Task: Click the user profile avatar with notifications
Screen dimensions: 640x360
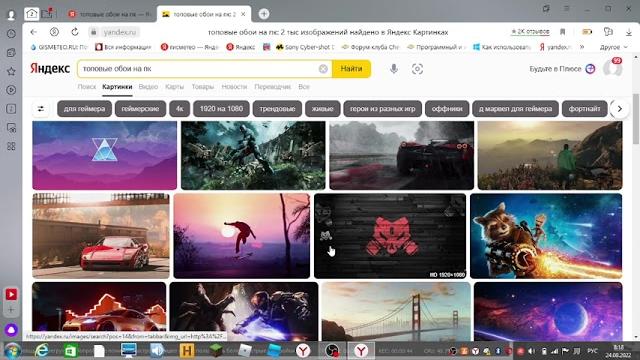Action: (x=612, y=68)
